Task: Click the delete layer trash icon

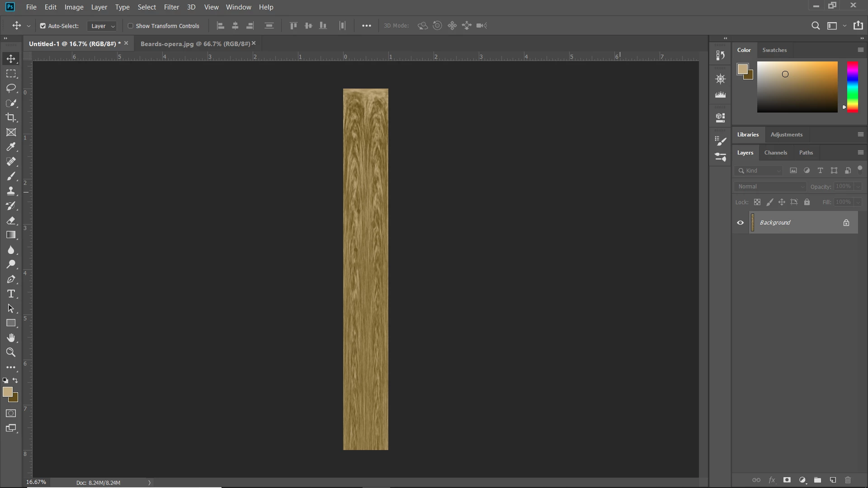Action: click(848, 480)
